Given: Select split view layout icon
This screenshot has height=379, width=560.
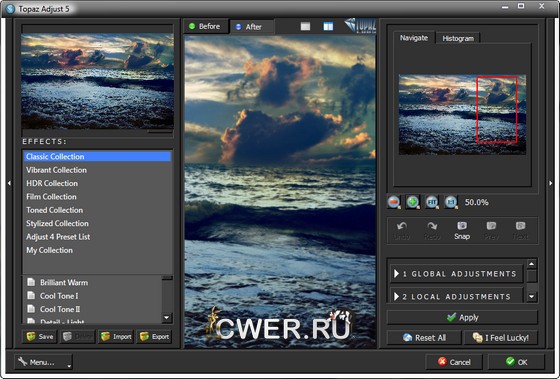Looking at the screenshot, I should [328, 26].
